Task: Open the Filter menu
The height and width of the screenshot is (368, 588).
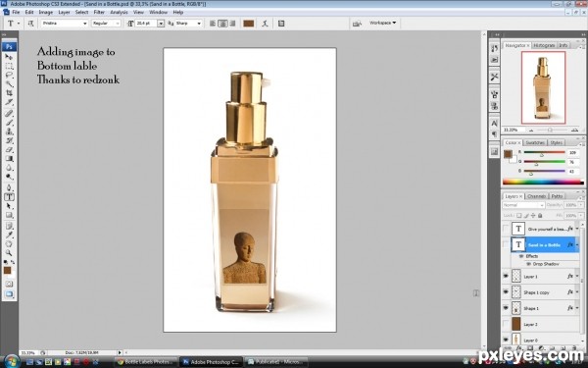Action: pyautogui.click(x=99, y=12)
